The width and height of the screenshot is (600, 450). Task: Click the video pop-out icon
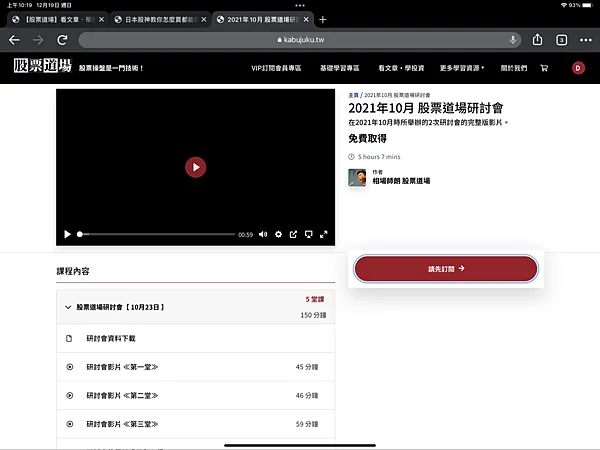point(293,234)
